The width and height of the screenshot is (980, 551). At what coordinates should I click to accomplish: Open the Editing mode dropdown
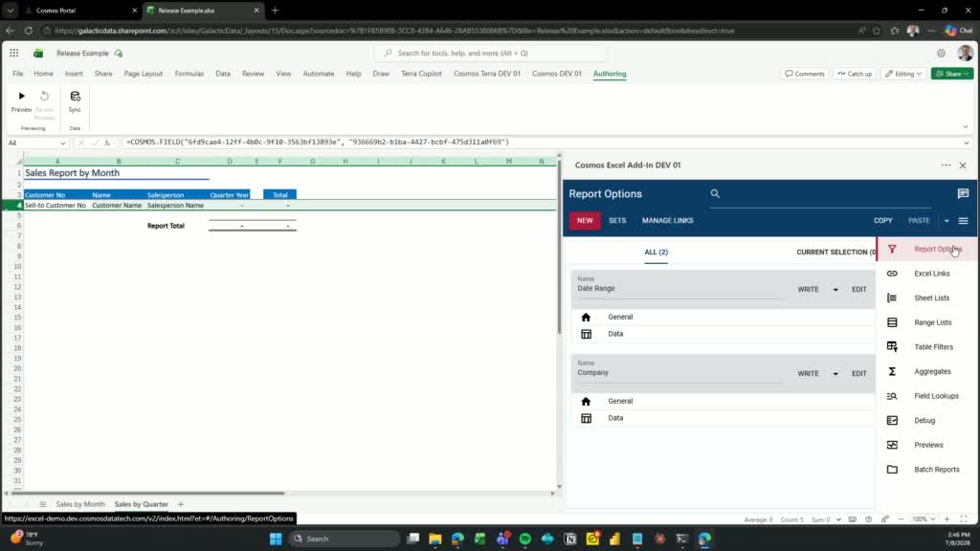(903, 74)
